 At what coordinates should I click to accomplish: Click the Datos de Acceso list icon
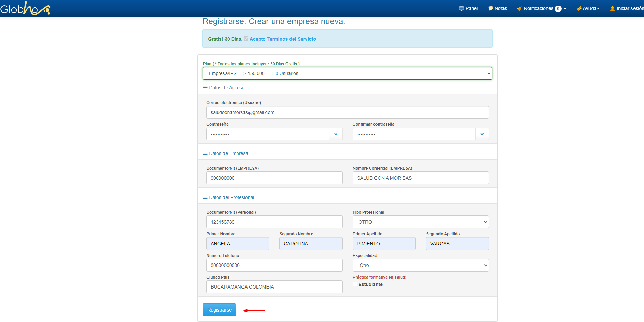point(205,88)
